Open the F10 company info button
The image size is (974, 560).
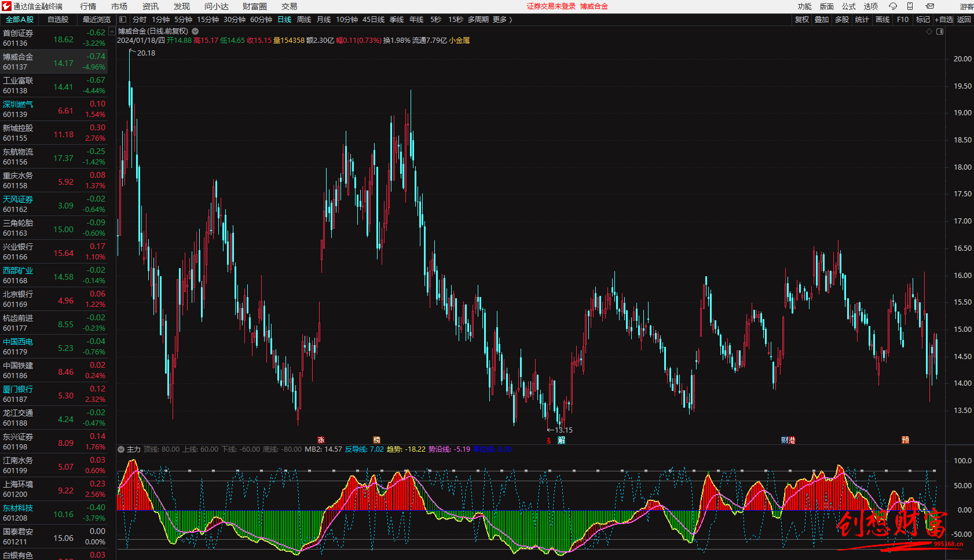point(903,20)
